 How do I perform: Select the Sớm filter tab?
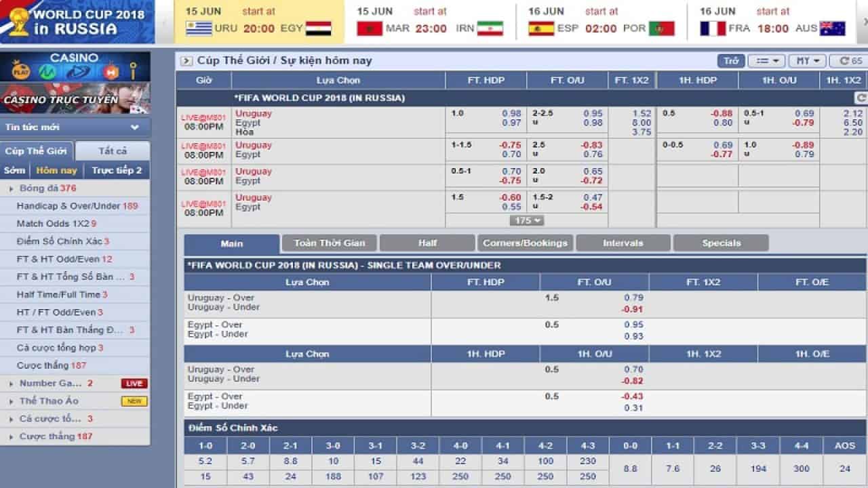click(x=14, y=170)
